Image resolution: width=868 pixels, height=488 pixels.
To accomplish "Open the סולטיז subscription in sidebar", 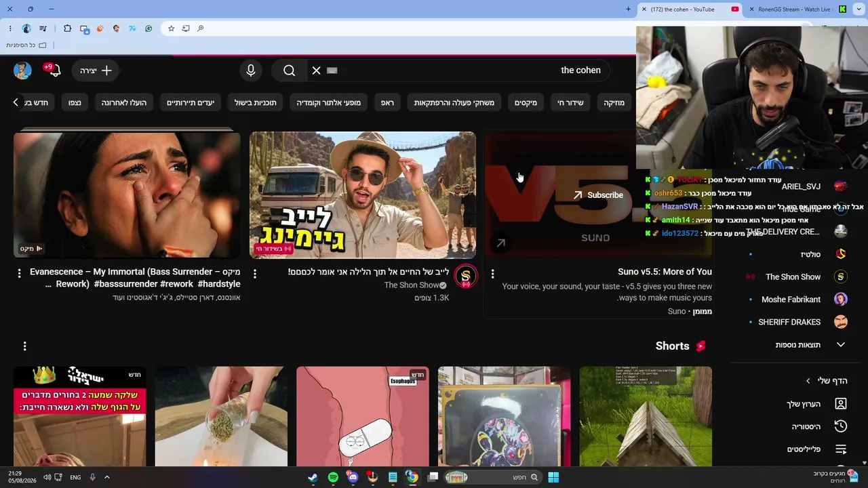I will [x=797, y=254].
